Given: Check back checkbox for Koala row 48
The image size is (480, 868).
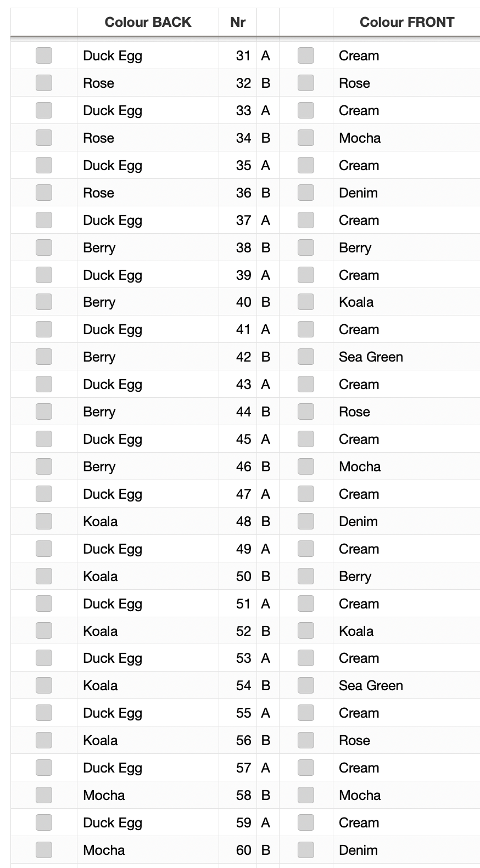Looking at the screenshot, I should pos(44,521).
